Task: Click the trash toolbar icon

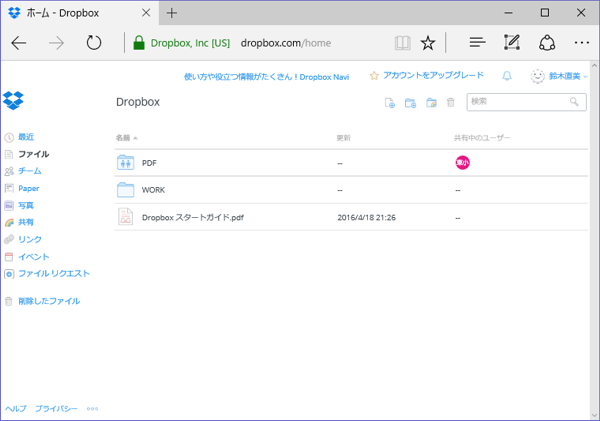Action: click(x=451, y=102)
